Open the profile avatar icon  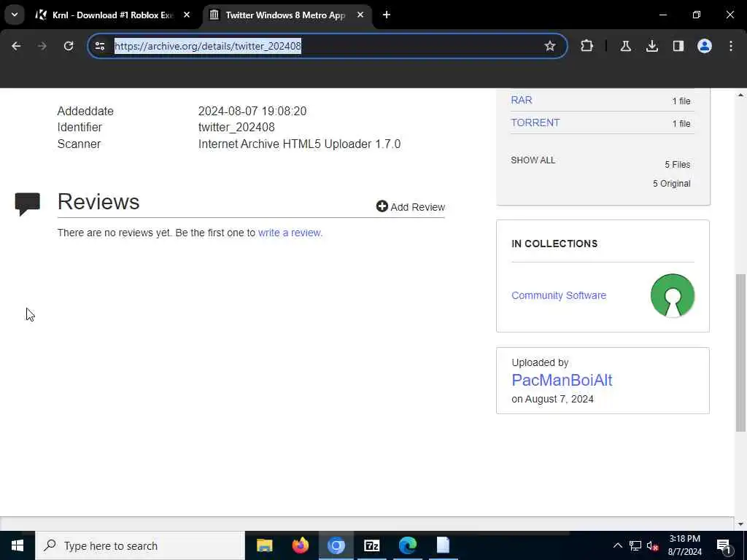click(x=705, y=46)
